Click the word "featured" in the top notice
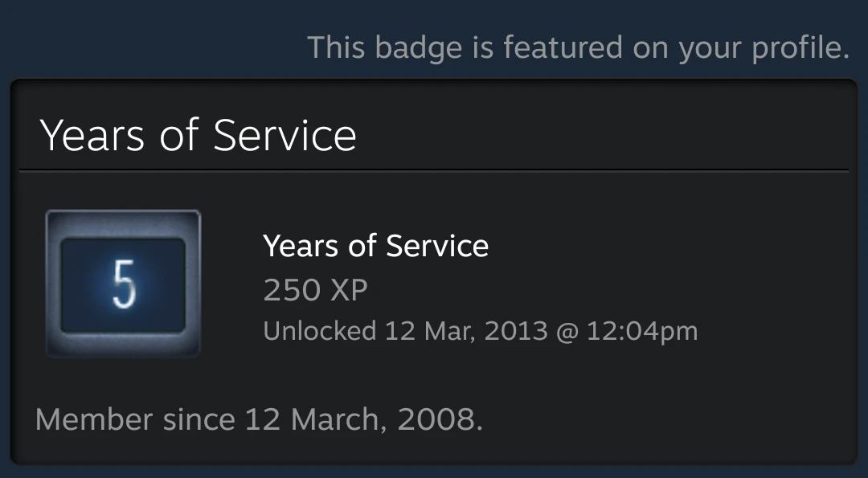 point(563,48)
